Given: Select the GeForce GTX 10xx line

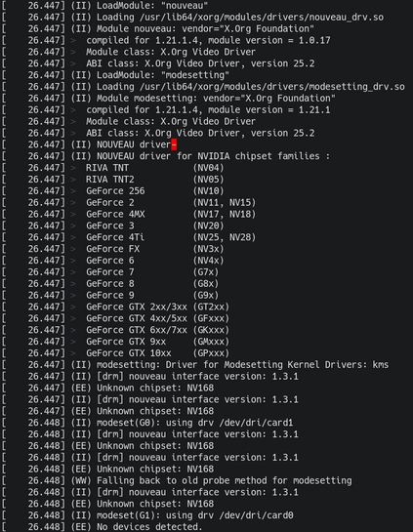Looking at the screenshot, I should pyautogui.click(x=158, y=352).
